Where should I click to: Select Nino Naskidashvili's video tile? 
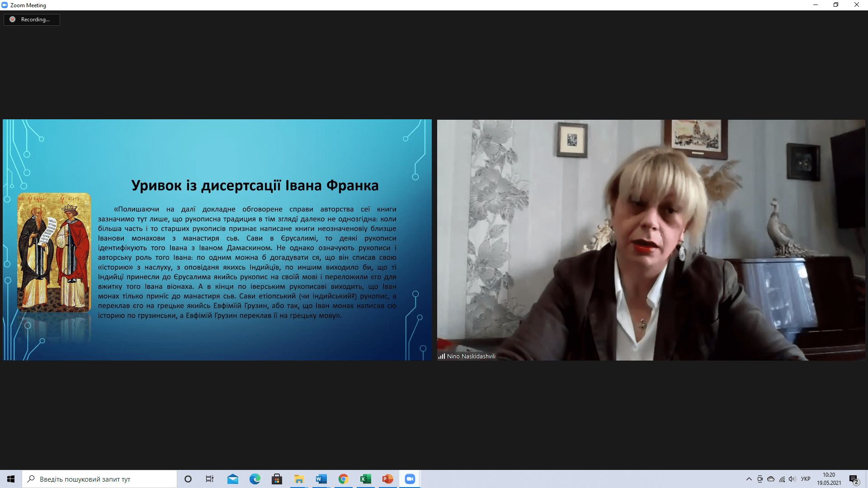coord(651,239)
